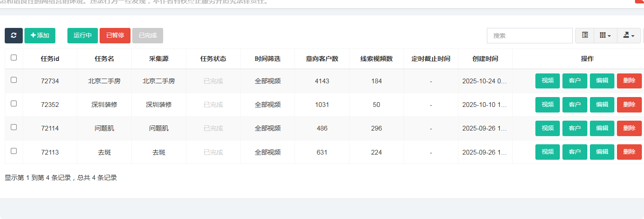Image resolution: width=644 pixels, height=219 pixels.
Task: Click 采集源 column header
Action: point(159,59)
